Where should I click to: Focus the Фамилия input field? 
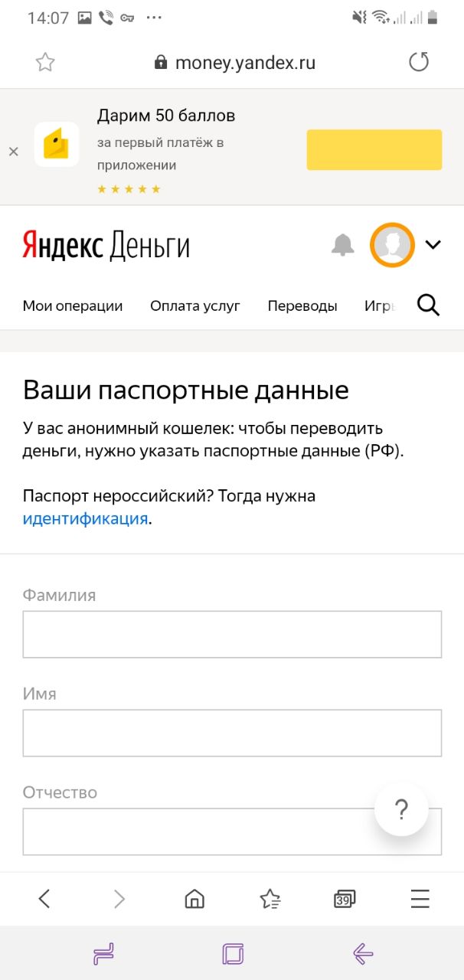click(x=232, y=634)
